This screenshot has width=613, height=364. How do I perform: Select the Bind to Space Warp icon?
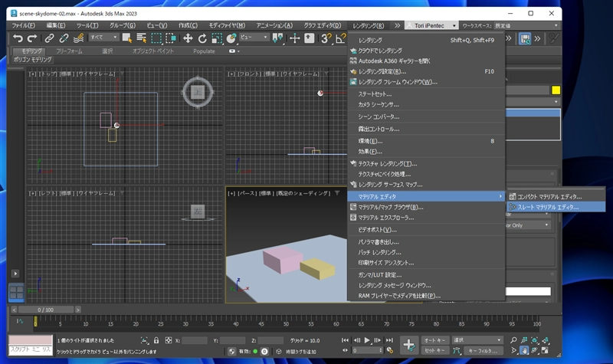[79, 38]
